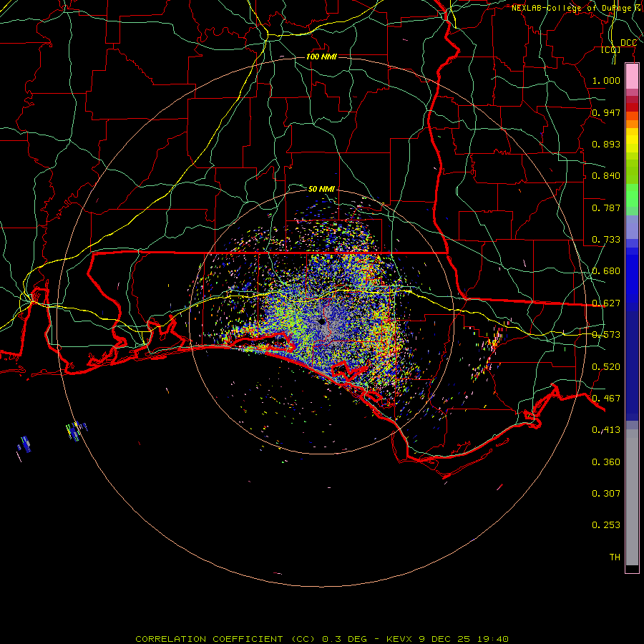Pick the orange swatch on the color bar
Viewport: 644px width, 644px height.
[632, 124]
